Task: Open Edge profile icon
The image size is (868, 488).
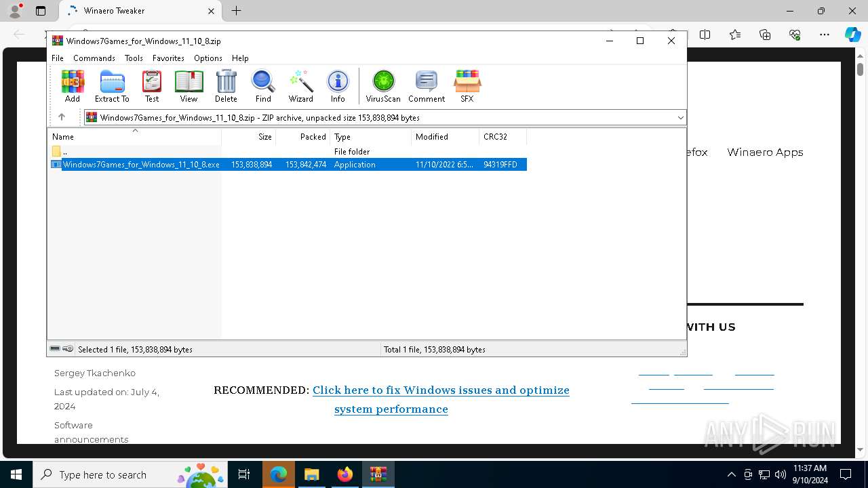Action: (14, 11)
